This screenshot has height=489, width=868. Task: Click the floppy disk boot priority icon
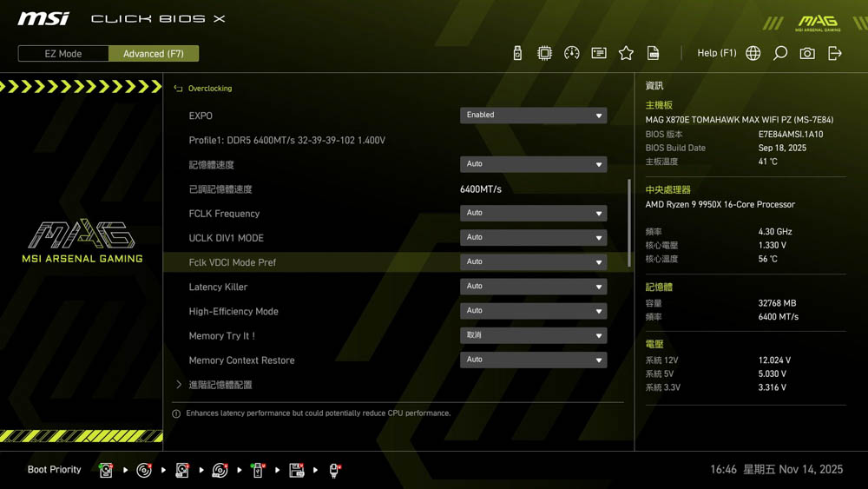[x=296, y=470]
